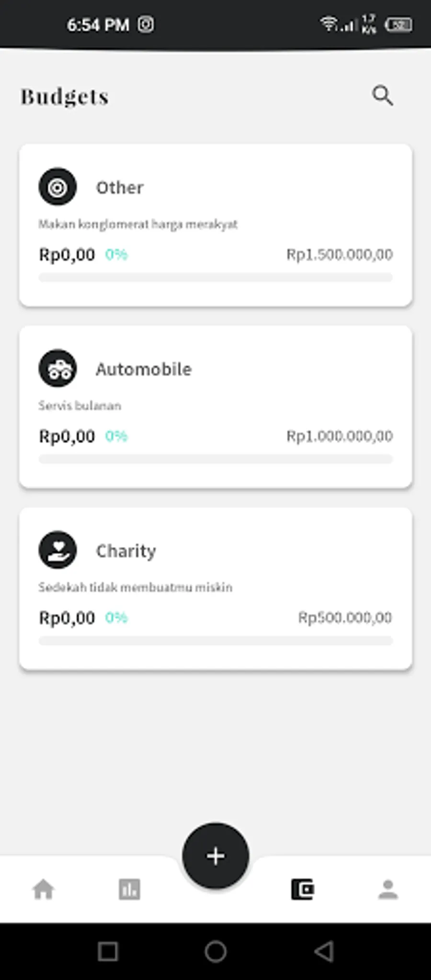Tap the Rp500.000,00 budget limit

point(345,618)
